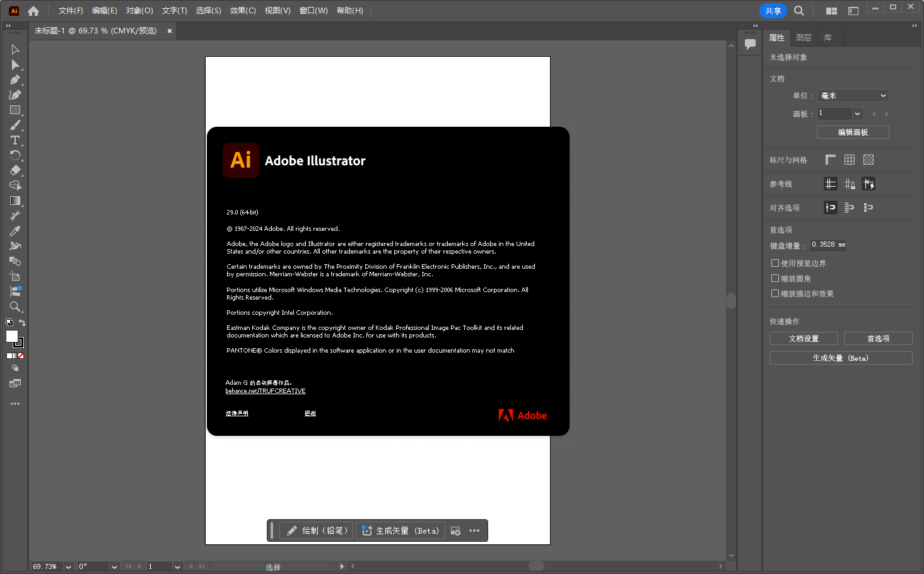
Task: Click the 共享 share button
Action: pyautogui.click(x=773, y=11)
